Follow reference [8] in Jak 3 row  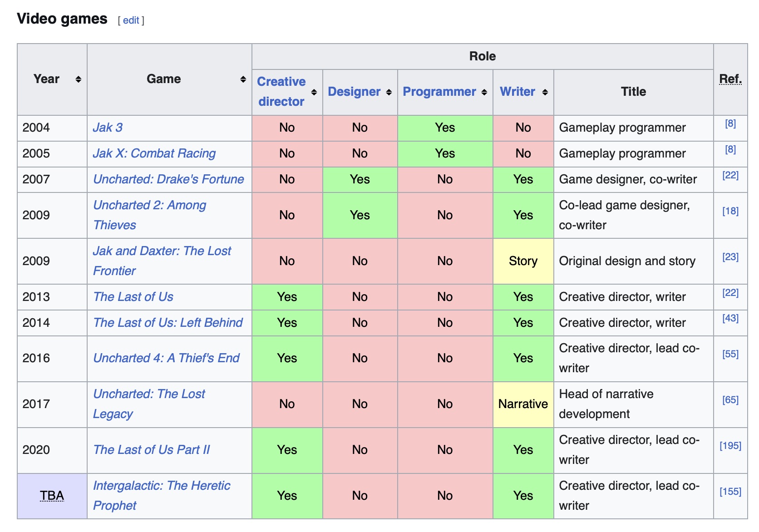tap(730, 123)
